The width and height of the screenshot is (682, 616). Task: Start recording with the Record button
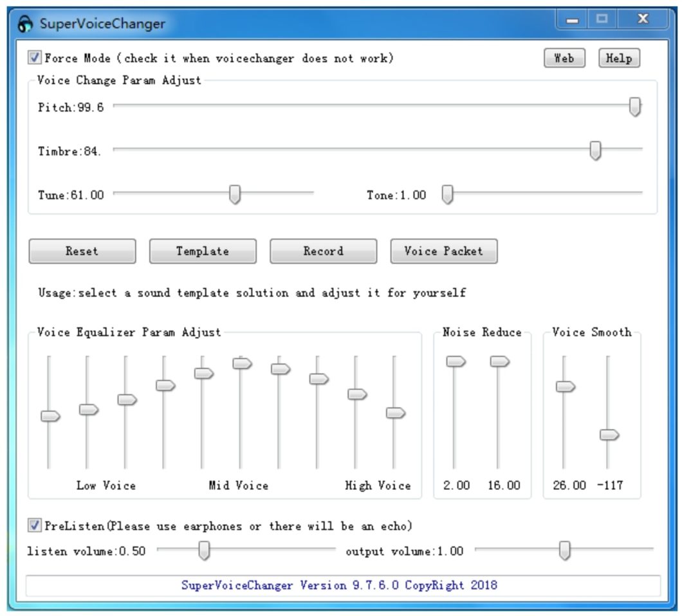click(x=323, y=251)
